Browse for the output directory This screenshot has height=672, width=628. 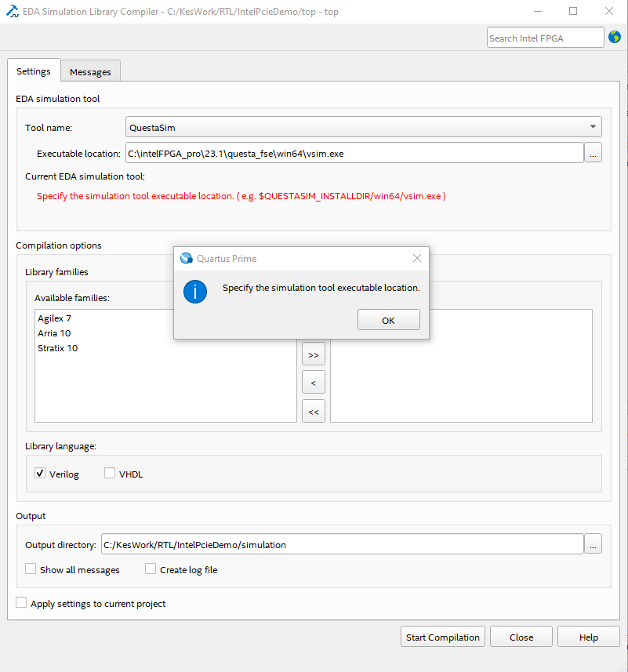(x=593, y=544)
